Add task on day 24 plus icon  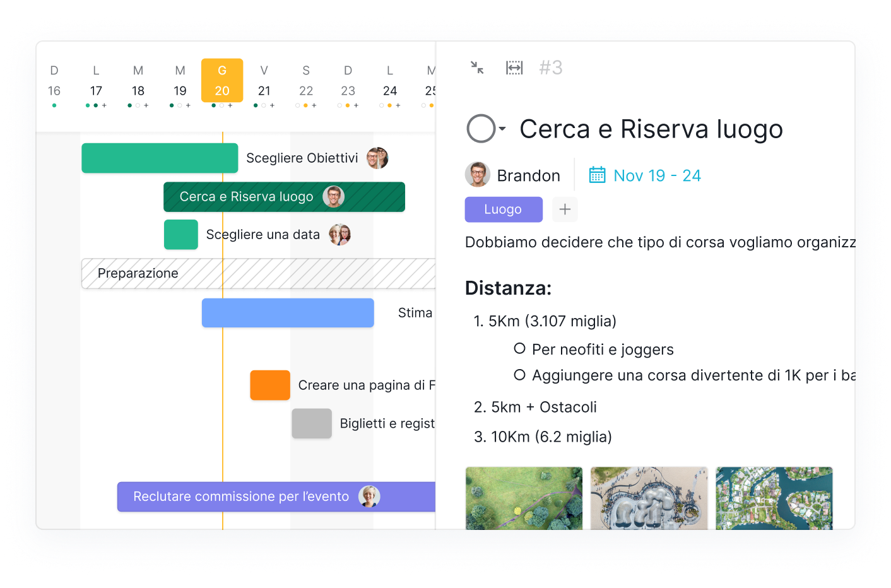398,105
